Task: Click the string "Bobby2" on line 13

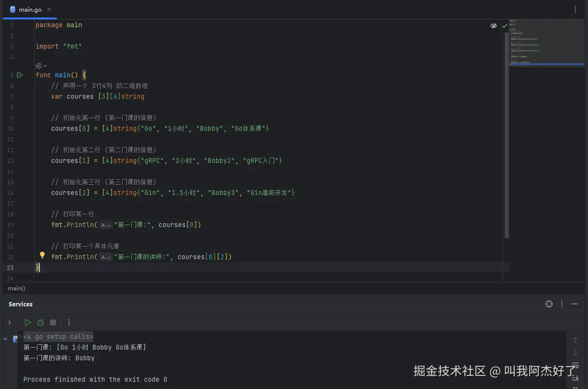Action: (220, 160)
